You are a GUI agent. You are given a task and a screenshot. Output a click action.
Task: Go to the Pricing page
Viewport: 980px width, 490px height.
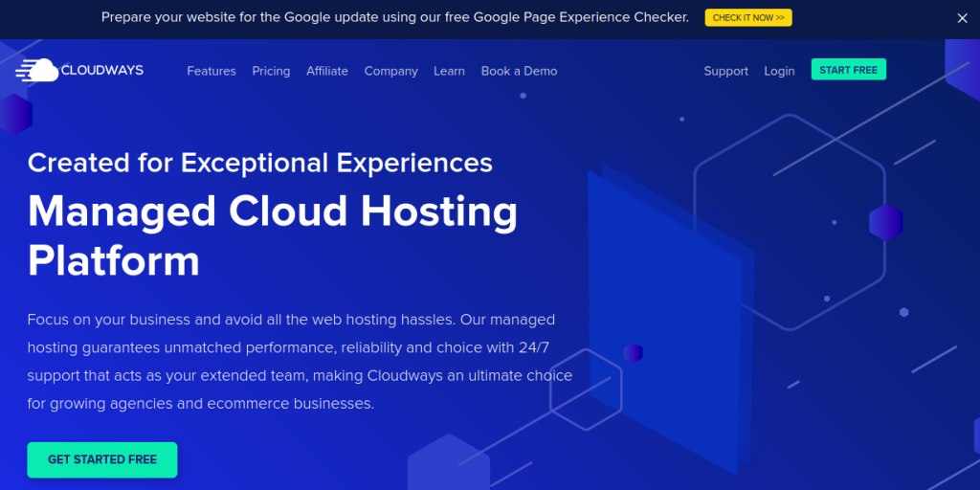point(271,71)
